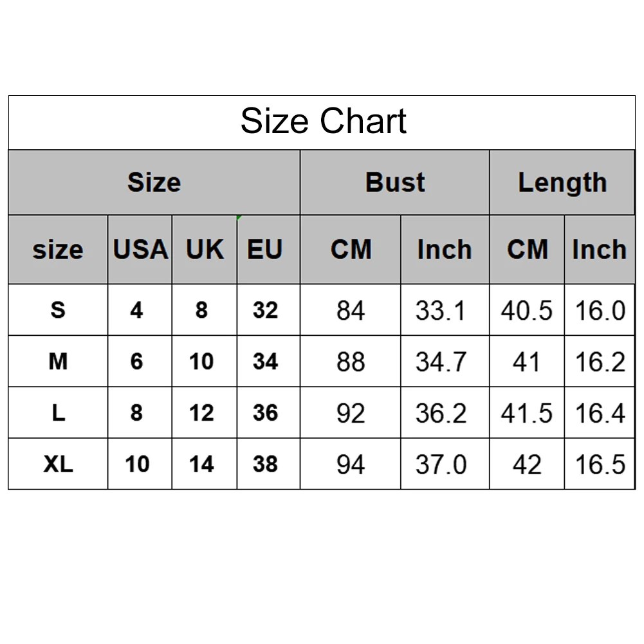
Task: Click the 37.0 inch bust cell
Action: pyautogui.click(x=441, y=465)
